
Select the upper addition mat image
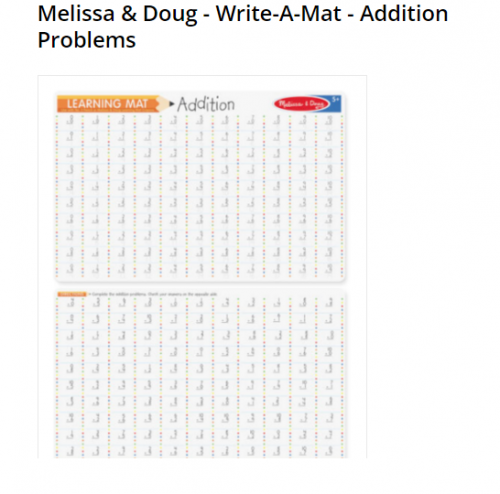coord(200,187)
